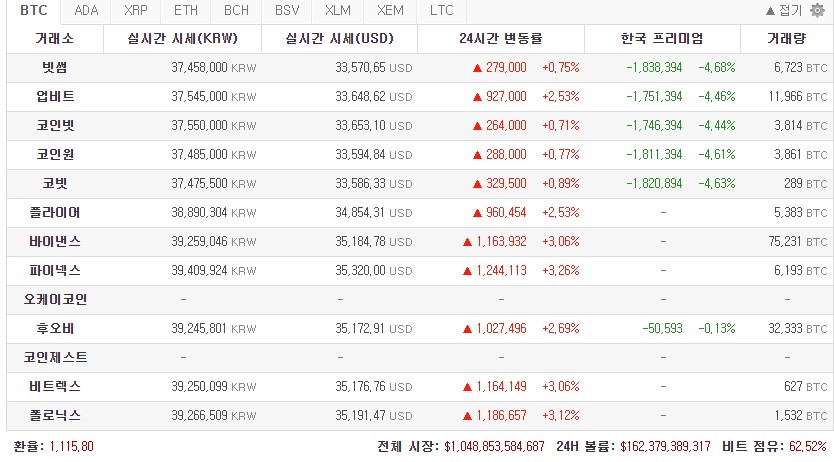Click the -4.46% premium for 업비트
The width and height of the screenshot is (834, 462).
(x=717, y=96)
